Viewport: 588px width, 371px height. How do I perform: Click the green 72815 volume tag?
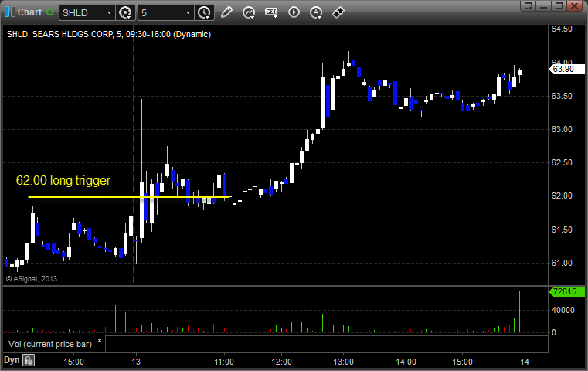[566, 291]
